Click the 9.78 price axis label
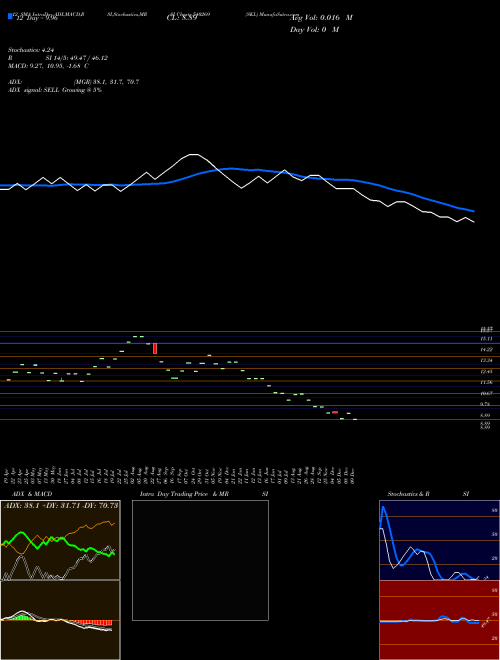This screenshot has width=500, height=660. pos(485,404)
